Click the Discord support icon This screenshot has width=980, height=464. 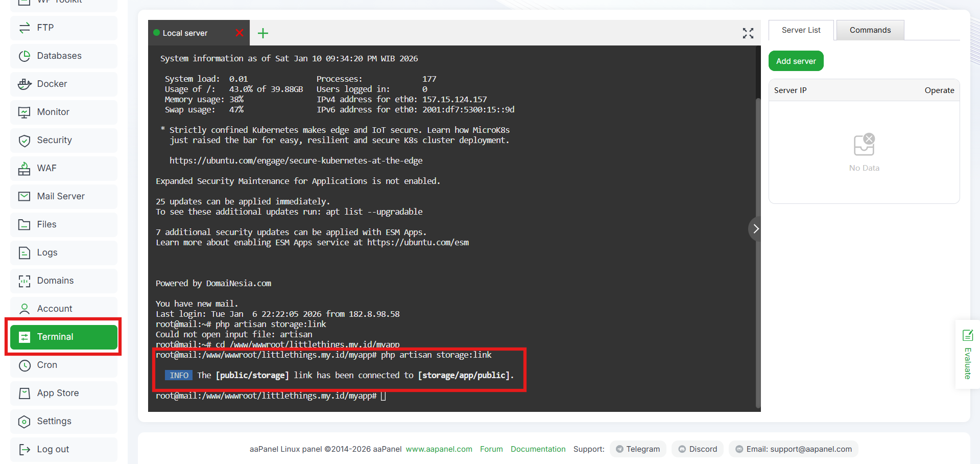682,449
